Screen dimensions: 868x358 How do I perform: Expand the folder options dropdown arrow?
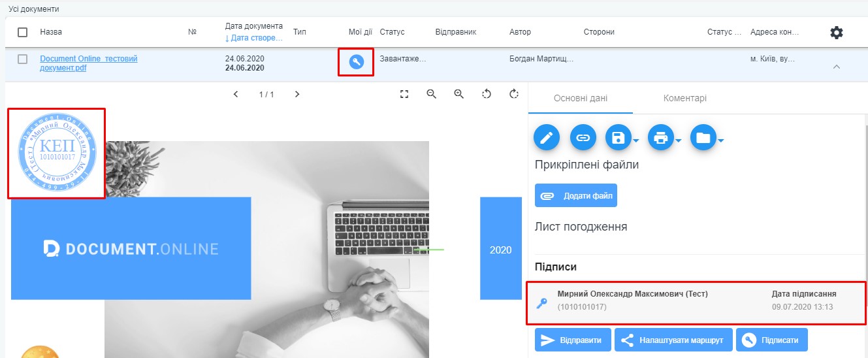[x=720, y=140]
